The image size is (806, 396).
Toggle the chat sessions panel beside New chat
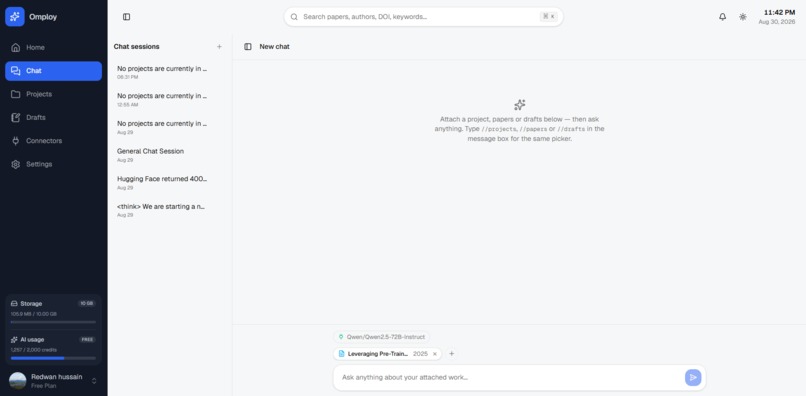pyautogui.click(x=248, y=47)
